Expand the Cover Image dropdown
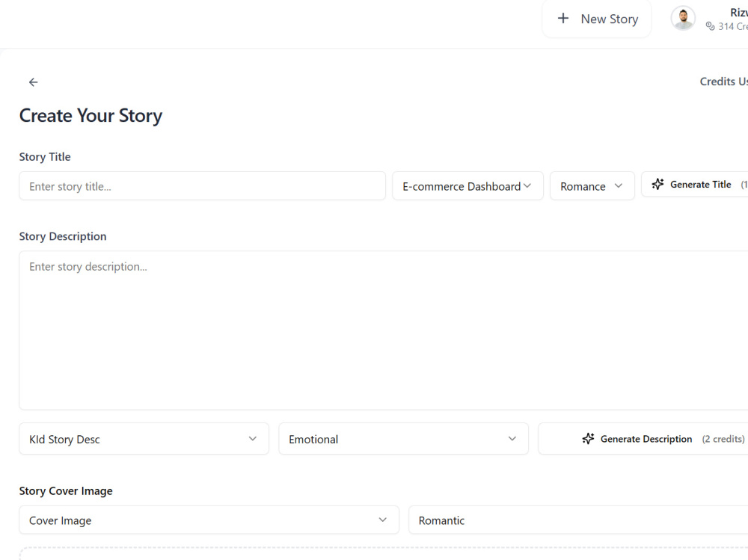Viewport: 748px width, 560px height. point(209,520)
